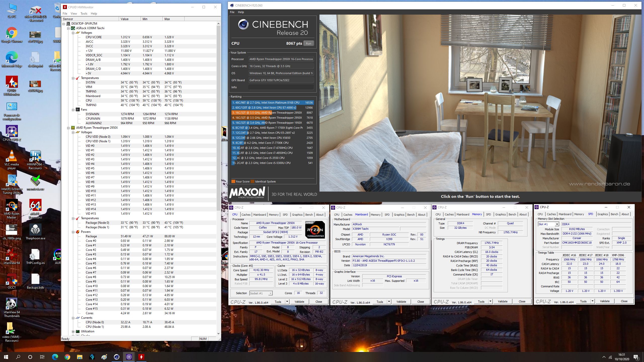The height and width of the screenshot is (362, 644).
Task: Click HWMonitor vertical scrollbar thumb
Action: point(218,118)
